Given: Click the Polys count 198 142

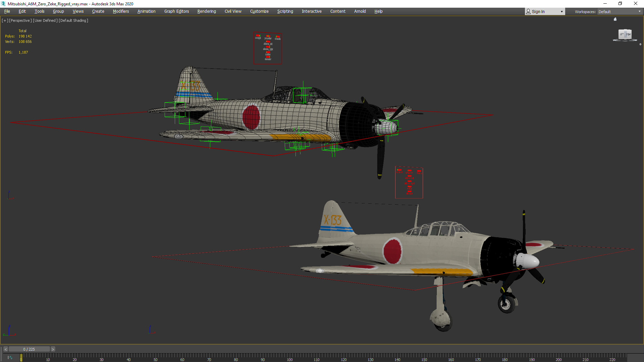Looking at the screenshot, I should click(x=25, y=36).
